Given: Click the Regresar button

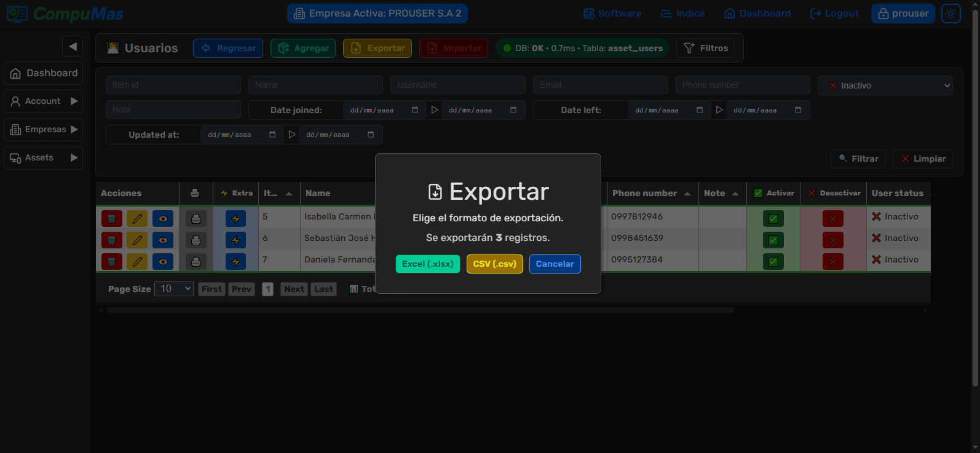Looking at the screenshot, I should point(228,48).
